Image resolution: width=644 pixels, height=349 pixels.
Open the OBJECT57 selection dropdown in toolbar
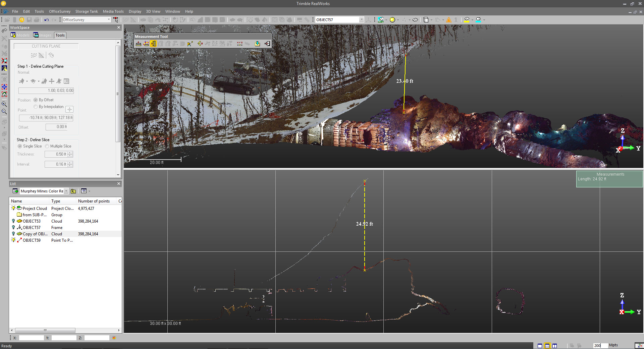[362, 19]
